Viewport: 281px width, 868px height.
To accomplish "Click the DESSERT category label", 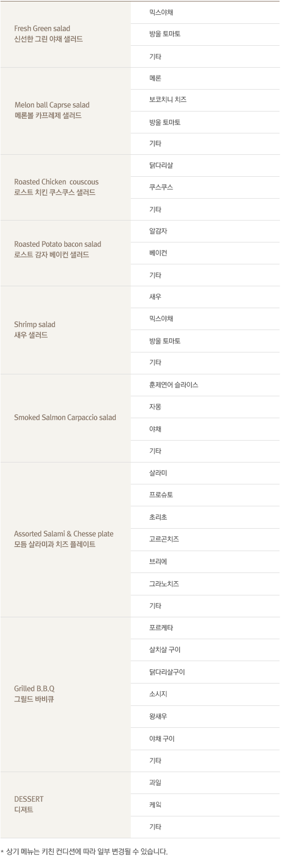I will click(29, 799).
